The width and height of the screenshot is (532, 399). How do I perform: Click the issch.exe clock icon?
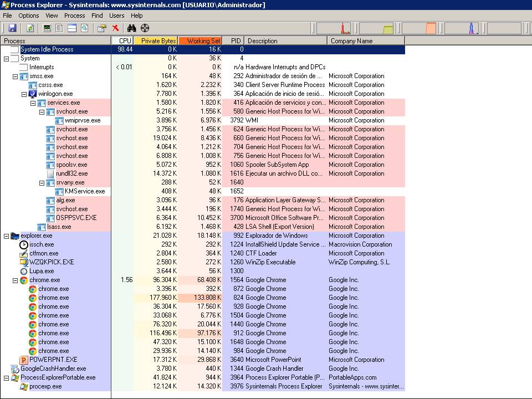pyautogui.click(x=24, y=244)
